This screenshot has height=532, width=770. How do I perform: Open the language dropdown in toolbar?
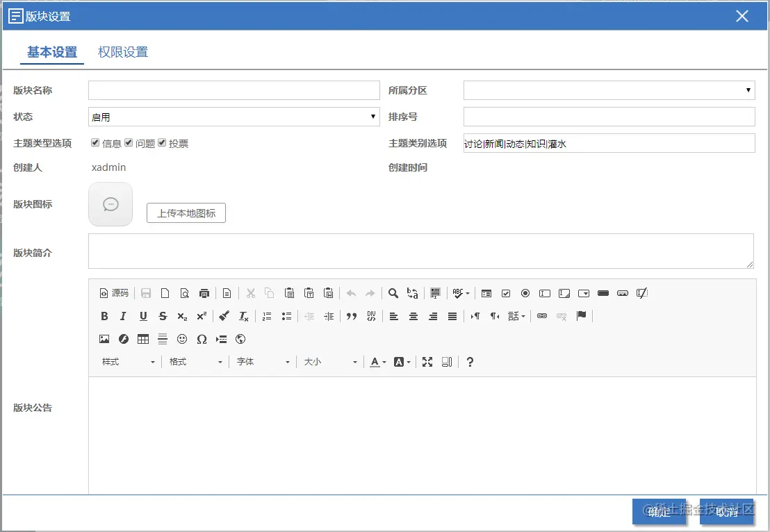coord(516,316)
